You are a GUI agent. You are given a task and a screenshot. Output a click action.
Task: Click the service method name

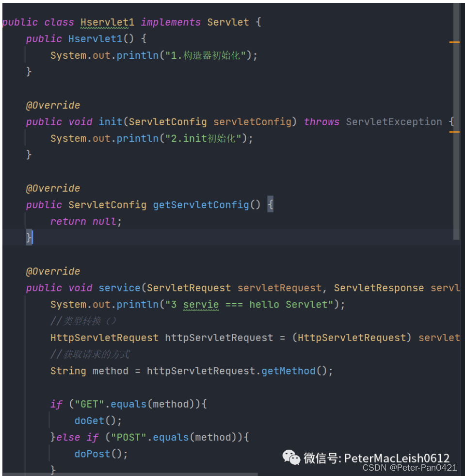(x=119, y=288)
